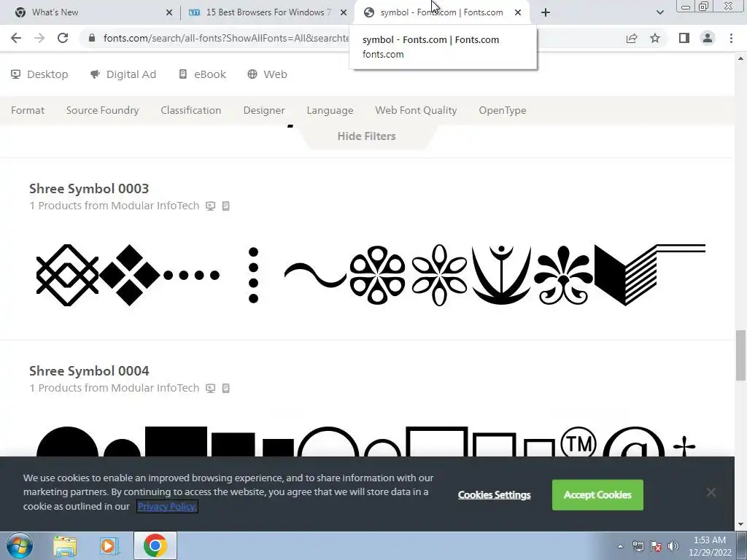Expand the Designer filter
The height and width of the screenshot is (560, 747).
click(x=264, y=111)
